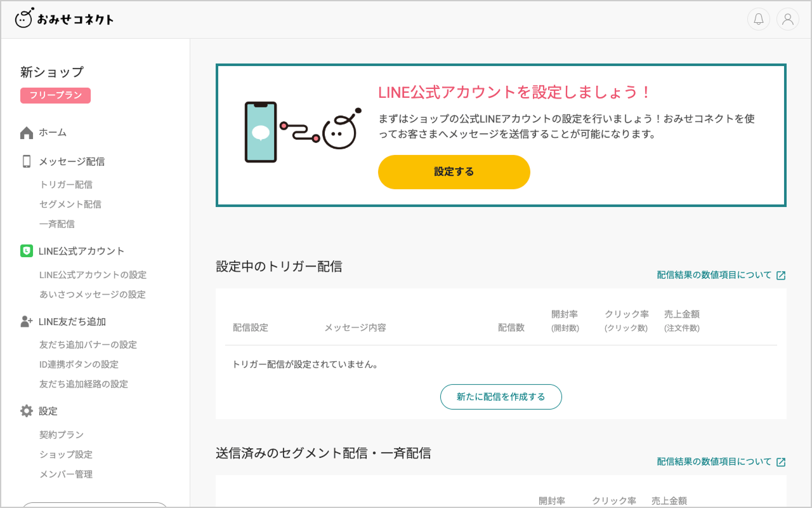This screenshot has height=508, width=812.
Task: Click the 配信設定 column header
Action: (x=251, y=328)
